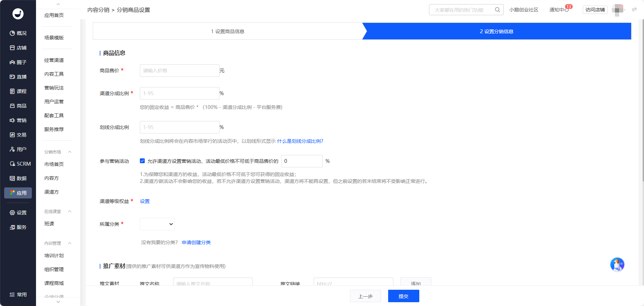644x306 pixels.
Task: Open 营销 in the sidebar
Action: (18, 120)
